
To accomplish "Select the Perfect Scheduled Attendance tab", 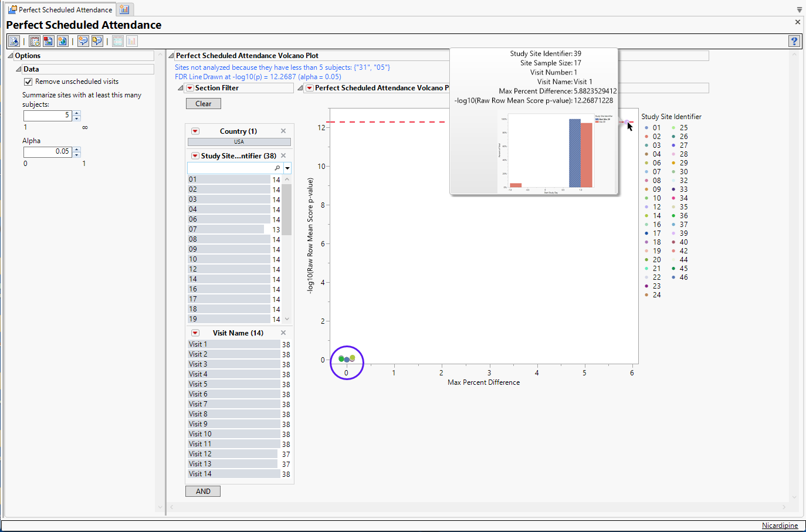I will (60, 9).
